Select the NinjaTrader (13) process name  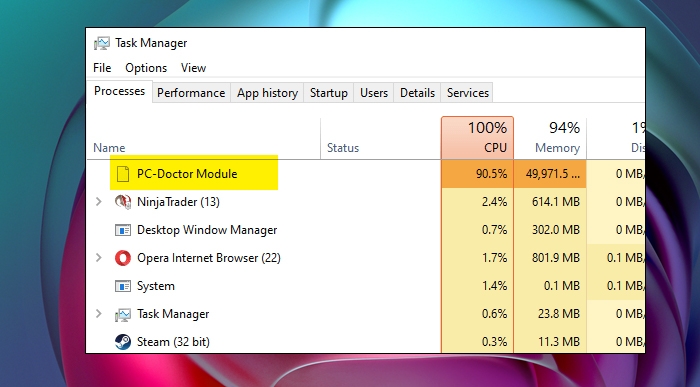coord(178,202)
